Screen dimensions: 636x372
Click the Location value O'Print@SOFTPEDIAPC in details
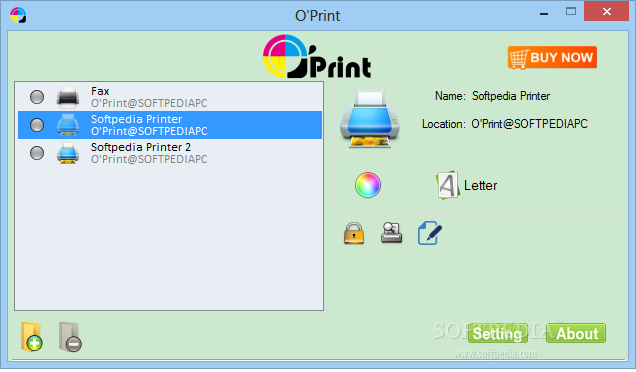click(x=529, y=124)
